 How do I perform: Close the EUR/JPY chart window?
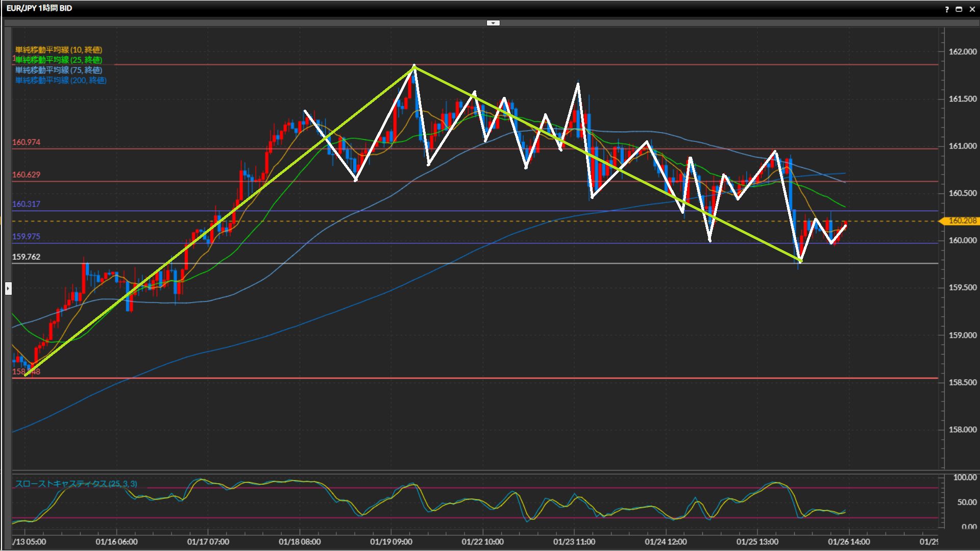(x=972, y=9)
